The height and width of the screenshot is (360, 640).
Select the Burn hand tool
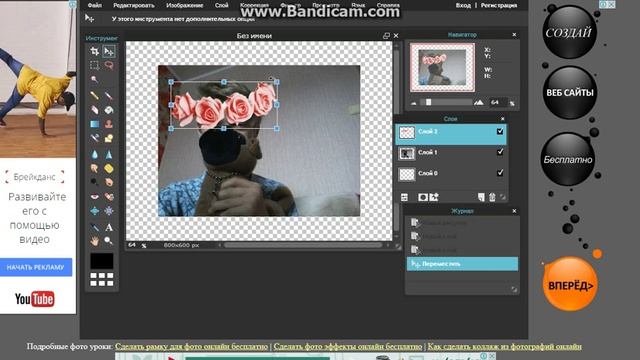[109, 182]
